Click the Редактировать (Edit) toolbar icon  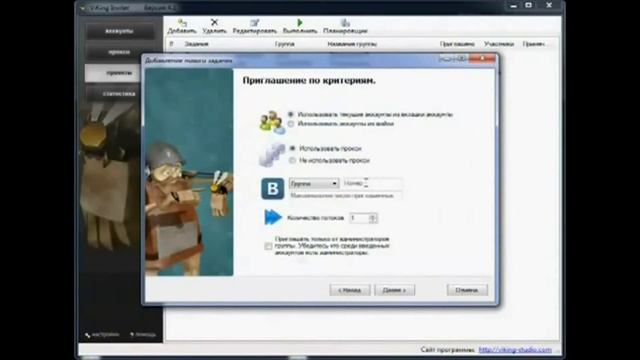pos(255,22)
